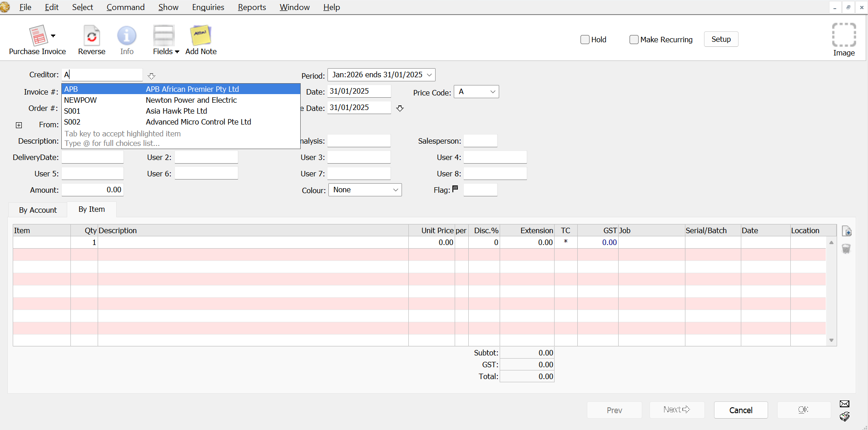This screenshot has width=868, height=430.
Task: Click the Purchase Invoice toolbar icon
Action: tap(38, 35)
